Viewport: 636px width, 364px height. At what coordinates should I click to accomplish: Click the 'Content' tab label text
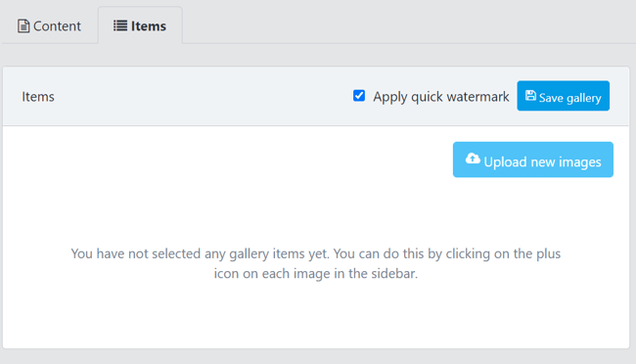(x=57, y=26)
